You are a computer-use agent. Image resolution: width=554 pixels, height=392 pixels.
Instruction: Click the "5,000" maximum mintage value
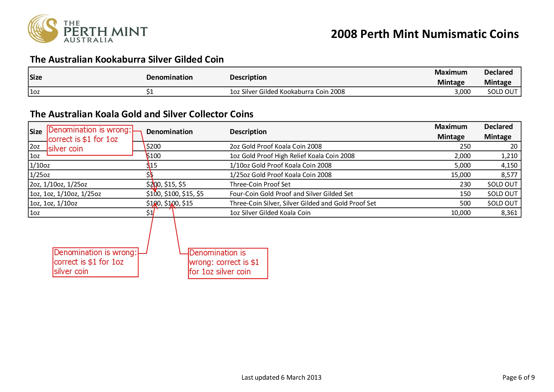click(x=462, y=165)
